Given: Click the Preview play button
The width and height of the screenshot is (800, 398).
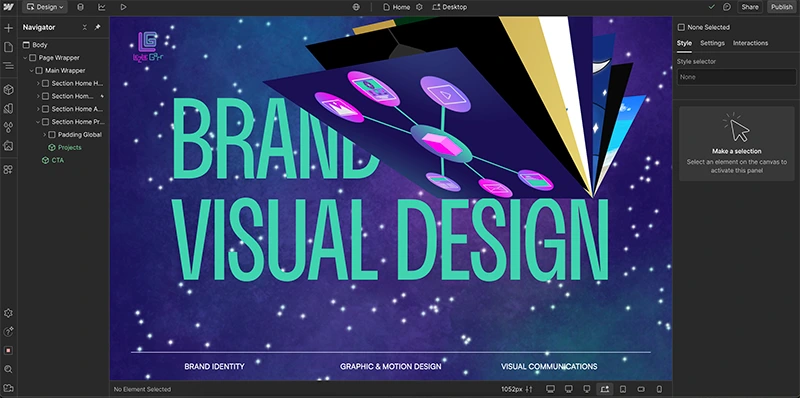Looking at the screenshot, I should click(123, 7).
